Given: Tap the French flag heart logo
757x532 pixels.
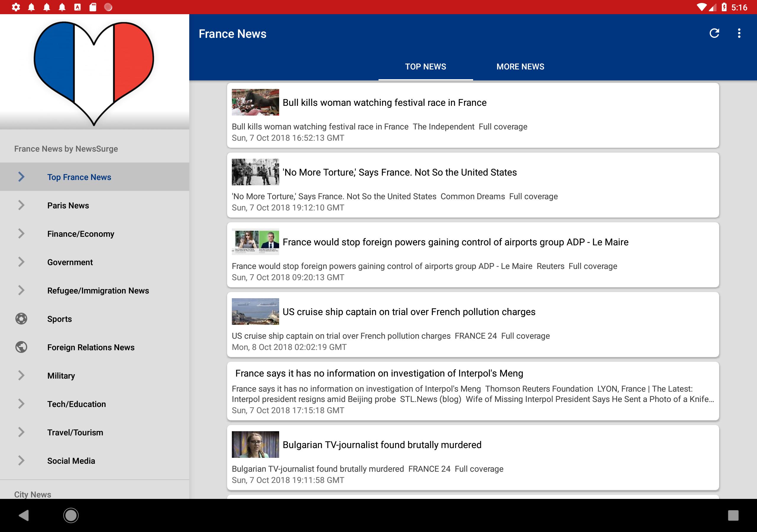Looking at the screenshot, I should (x=94, y=73).
